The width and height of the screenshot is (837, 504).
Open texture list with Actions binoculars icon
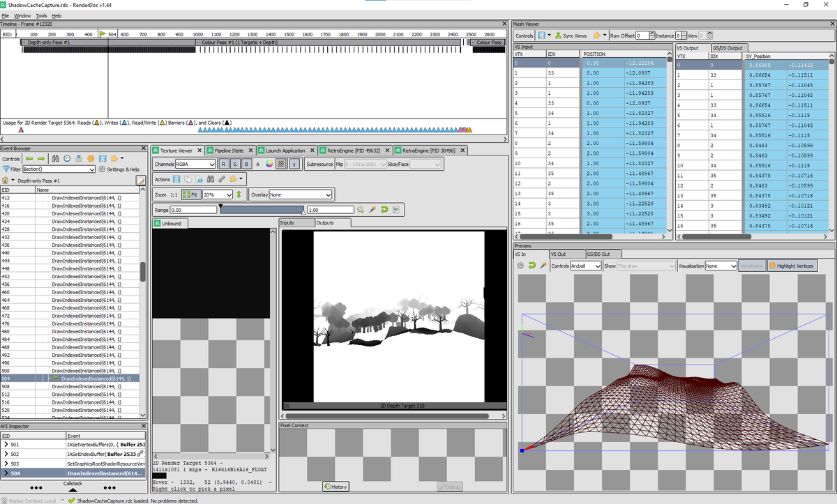(211, 179)
